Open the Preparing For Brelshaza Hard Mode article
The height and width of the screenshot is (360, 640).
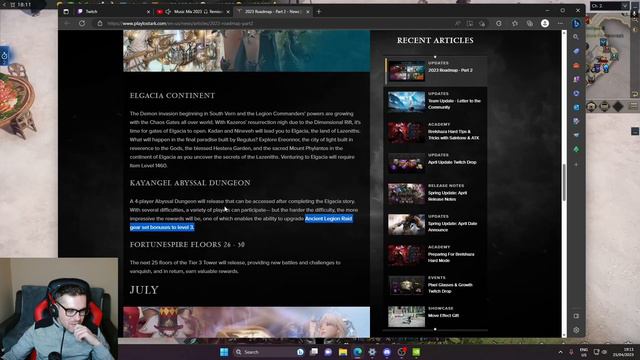pos(436,254)
